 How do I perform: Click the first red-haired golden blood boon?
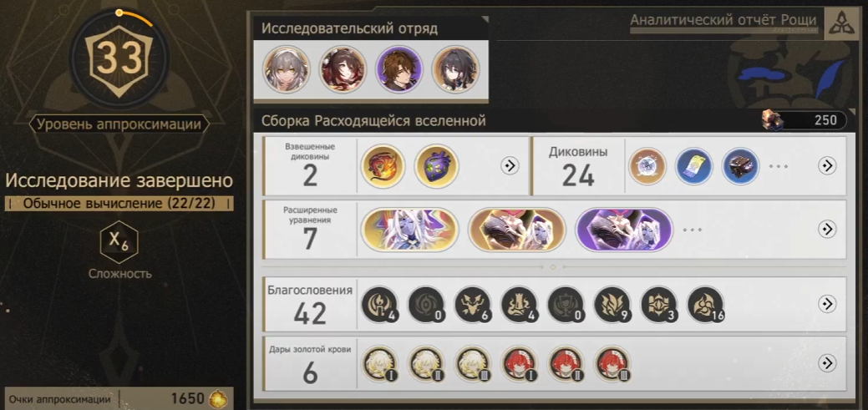(x=520, y=363)
